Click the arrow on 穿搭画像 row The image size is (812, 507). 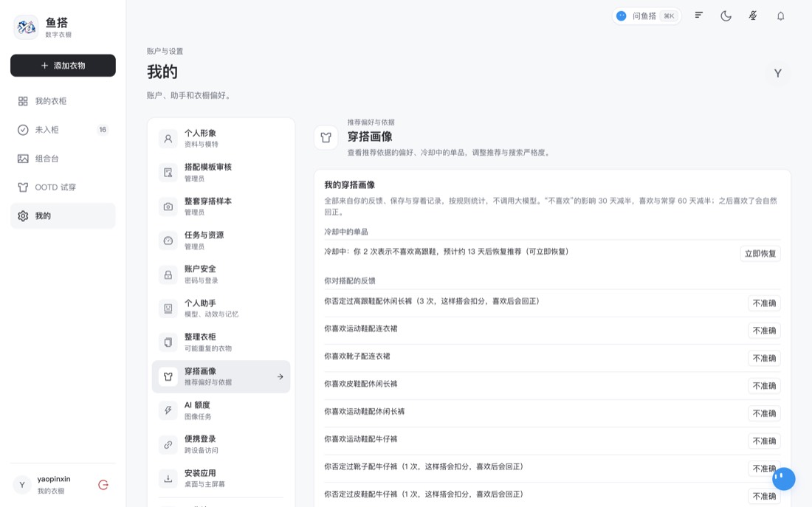coord(281,377)
